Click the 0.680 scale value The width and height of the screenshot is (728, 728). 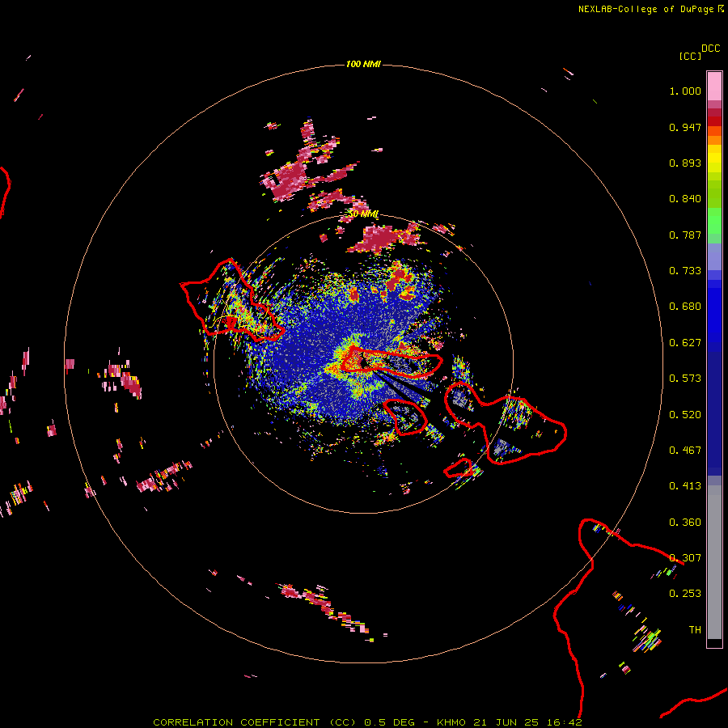tap(685, 307)
